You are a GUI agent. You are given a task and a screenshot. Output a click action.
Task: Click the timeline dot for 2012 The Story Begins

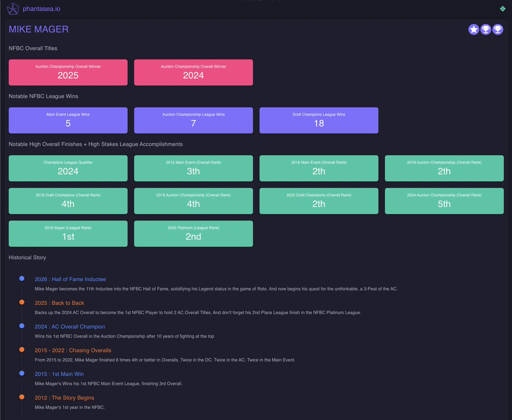point(22,397)
